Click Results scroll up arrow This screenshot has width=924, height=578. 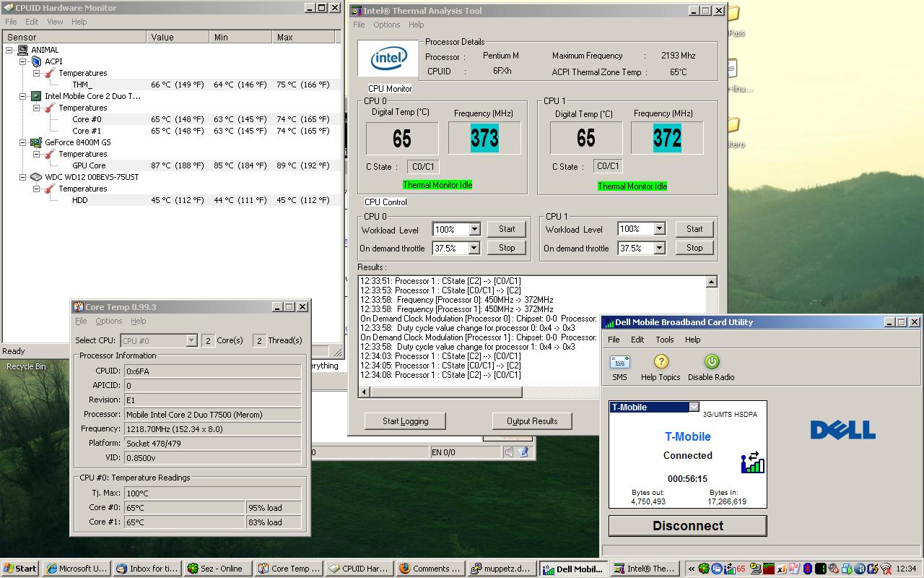coord(711,282)
